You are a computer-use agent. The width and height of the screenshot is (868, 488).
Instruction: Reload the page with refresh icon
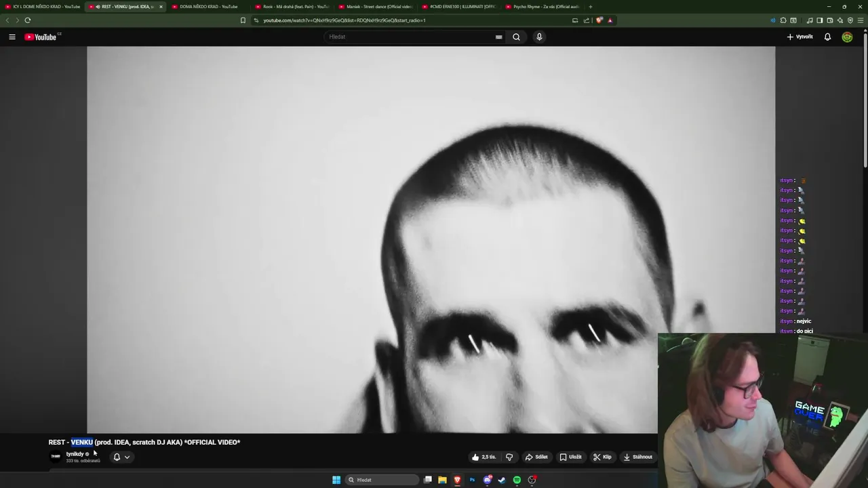tap(27, 20)
